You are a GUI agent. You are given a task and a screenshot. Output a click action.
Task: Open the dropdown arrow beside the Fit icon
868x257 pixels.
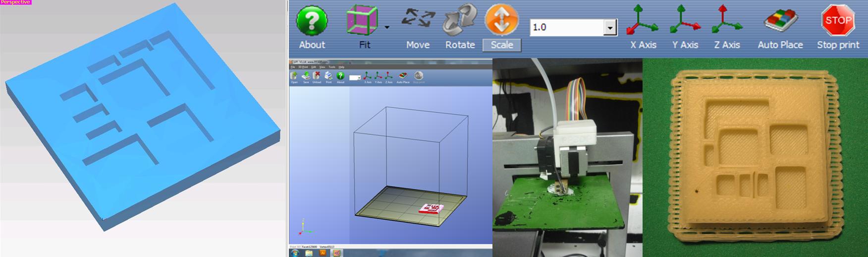click(387, 27)
